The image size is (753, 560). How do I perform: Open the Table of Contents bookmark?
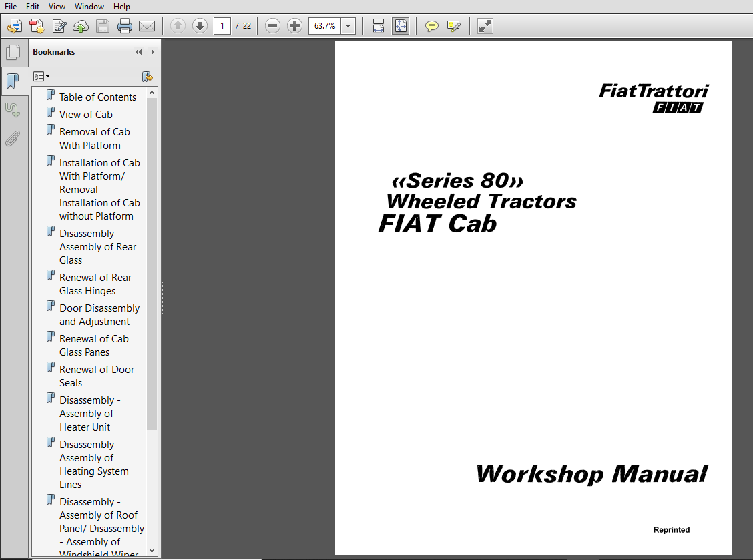(x=97, y=97)
